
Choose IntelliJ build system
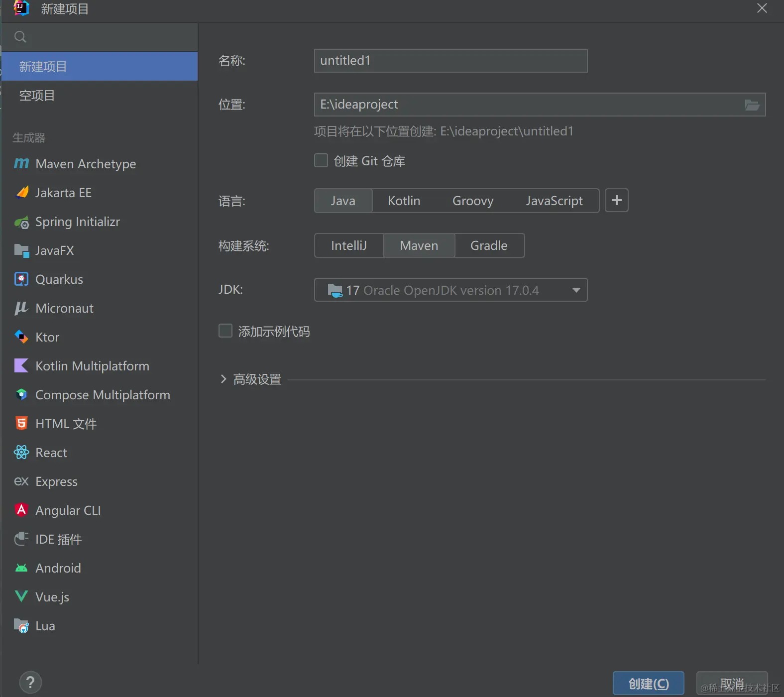coord(349,245)
